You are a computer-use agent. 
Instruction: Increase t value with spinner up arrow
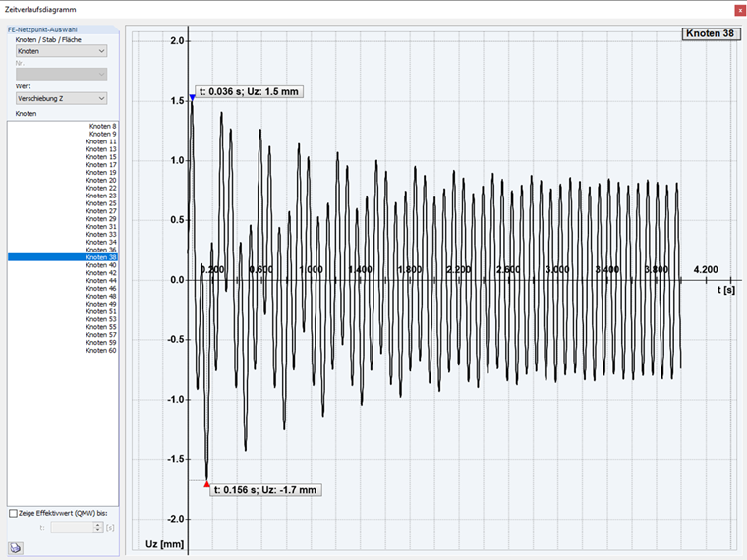pos(98,525)
